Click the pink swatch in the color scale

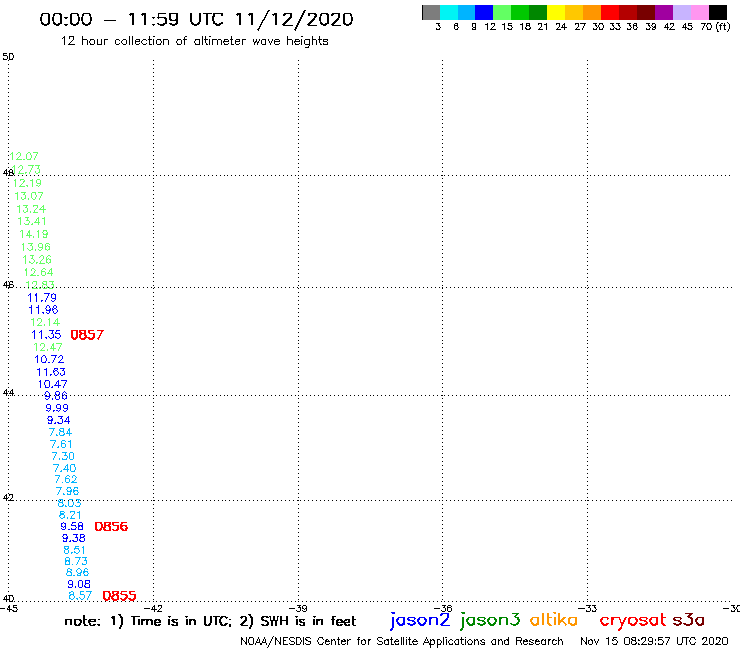(699, 12)
